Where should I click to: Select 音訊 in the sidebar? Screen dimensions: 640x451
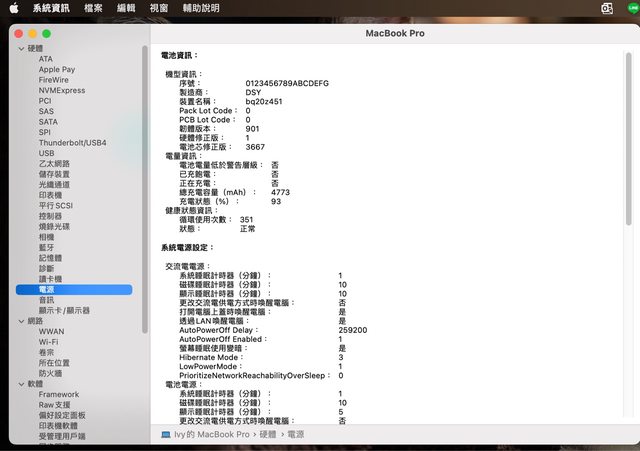click(x=47, y=300)
